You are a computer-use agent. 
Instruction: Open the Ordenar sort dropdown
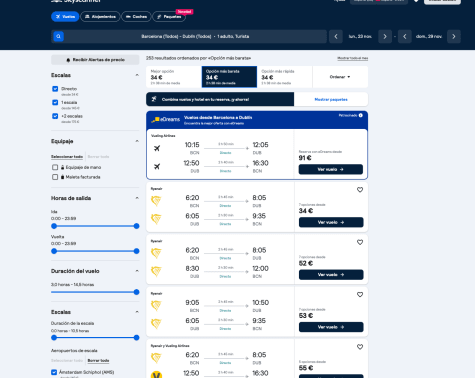340,77
